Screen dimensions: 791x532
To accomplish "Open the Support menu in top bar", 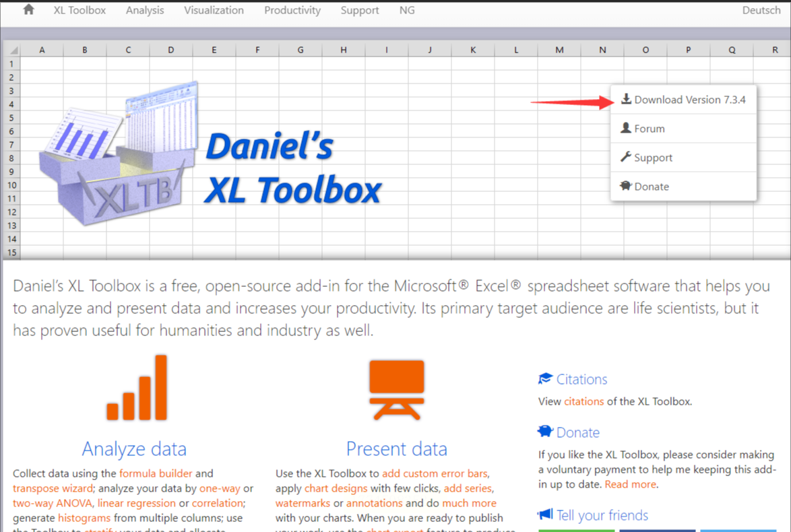I will coord(360,10).
